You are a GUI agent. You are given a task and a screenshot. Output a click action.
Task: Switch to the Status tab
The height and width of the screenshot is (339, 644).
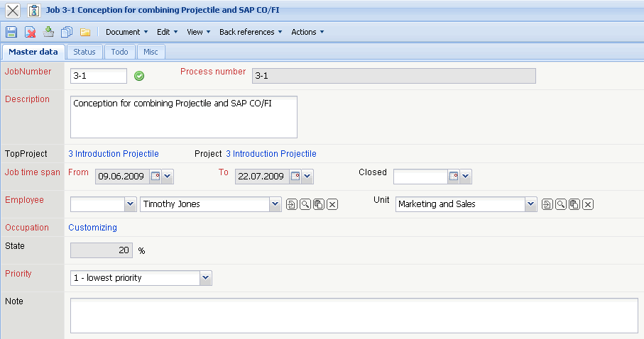84,52
